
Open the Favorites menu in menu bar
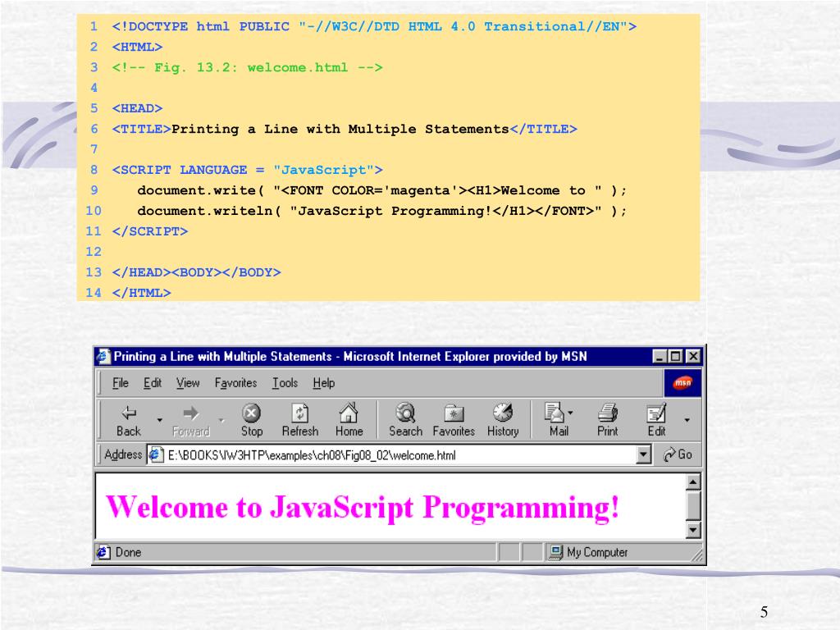coord(235,383)
